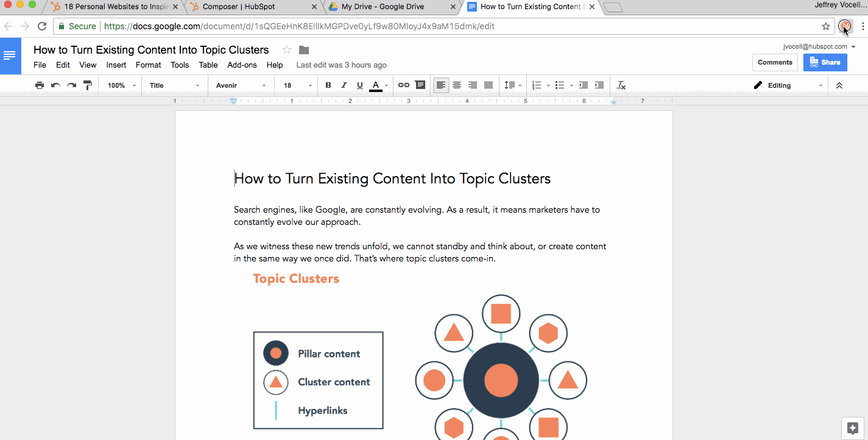Screen dimensions: 868x440
Task: Apply bold formatting
Action: [x=328, y=85]
